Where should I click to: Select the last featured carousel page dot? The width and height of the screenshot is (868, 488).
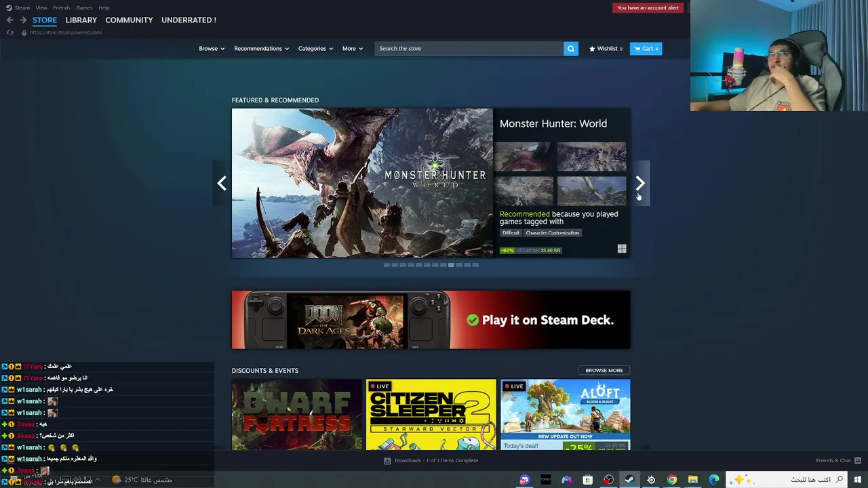click(475, 265)
